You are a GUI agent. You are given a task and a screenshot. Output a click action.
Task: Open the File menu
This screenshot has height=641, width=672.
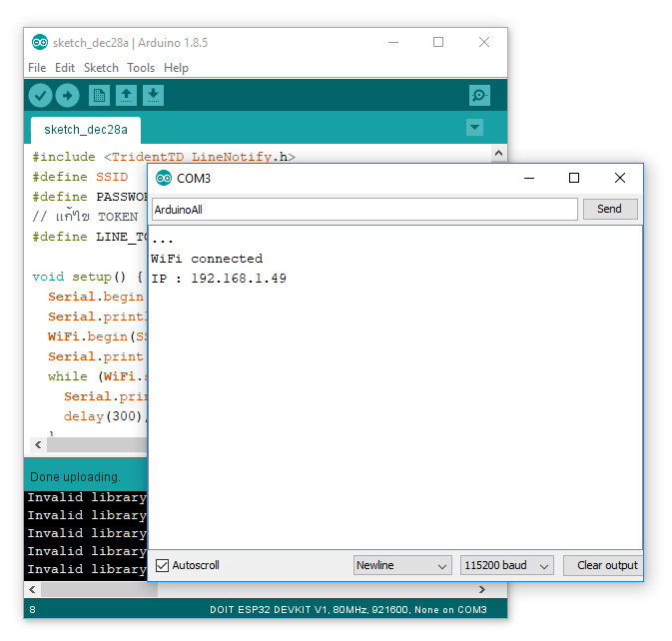(x=37, y=68)
